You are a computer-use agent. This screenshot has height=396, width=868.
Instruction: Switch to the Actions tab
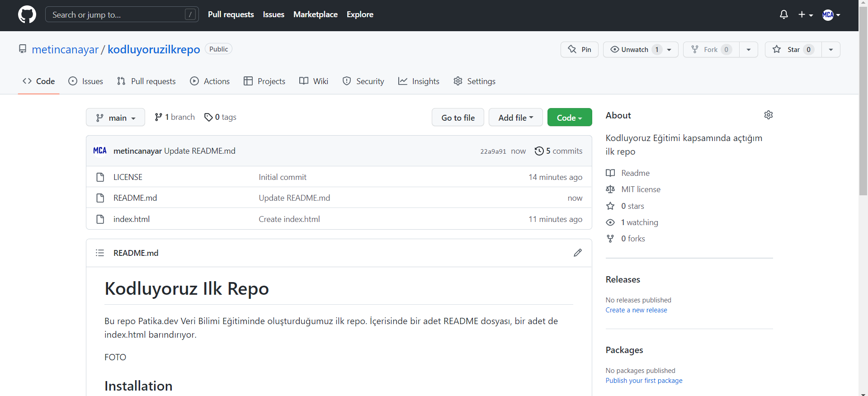(x=210, y=81)
